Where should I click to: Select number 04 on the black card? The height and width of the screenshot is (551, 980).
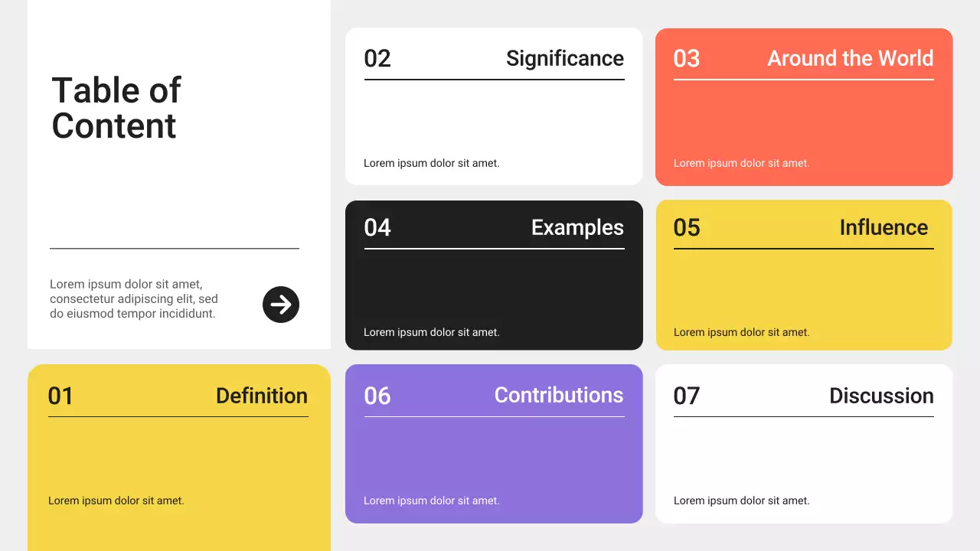pos(377,228)
